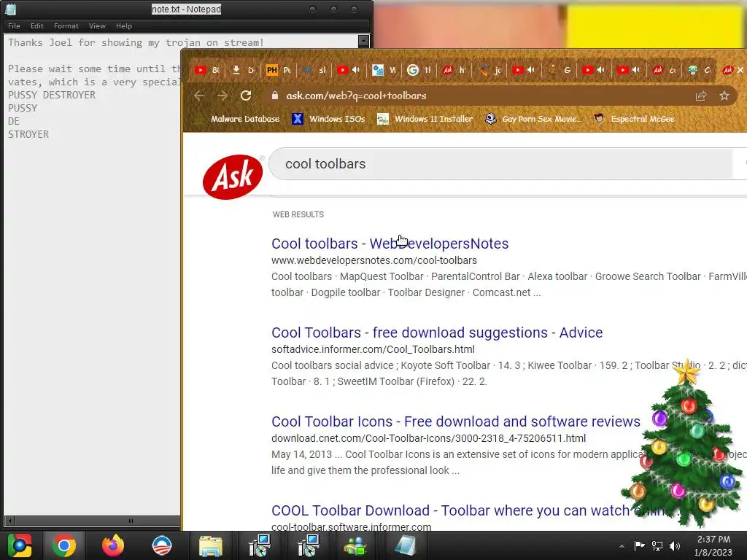Viewport: 747px width, 560px height.
Task: Open Cool toolbars - WebDevelopersNotes result
Action: click(390, 244)
